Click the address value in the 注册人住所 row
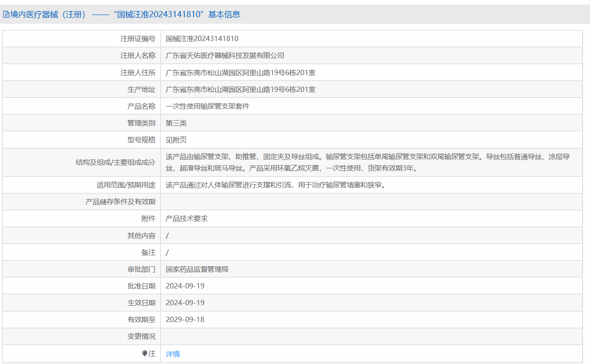The height and width of the screenshot is (364, 590). tap(240, 72)
